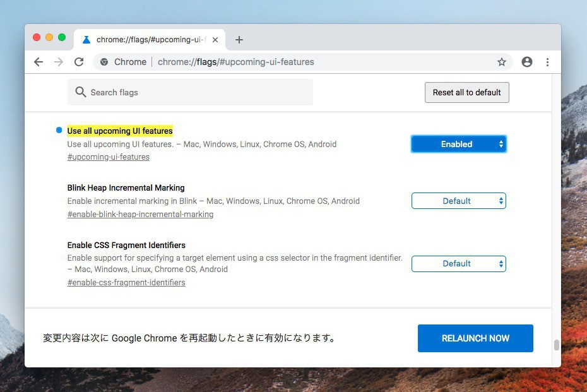The image size is (587, 392).
Task: Select the chrome://flags tab
Action: coord(150,40)
